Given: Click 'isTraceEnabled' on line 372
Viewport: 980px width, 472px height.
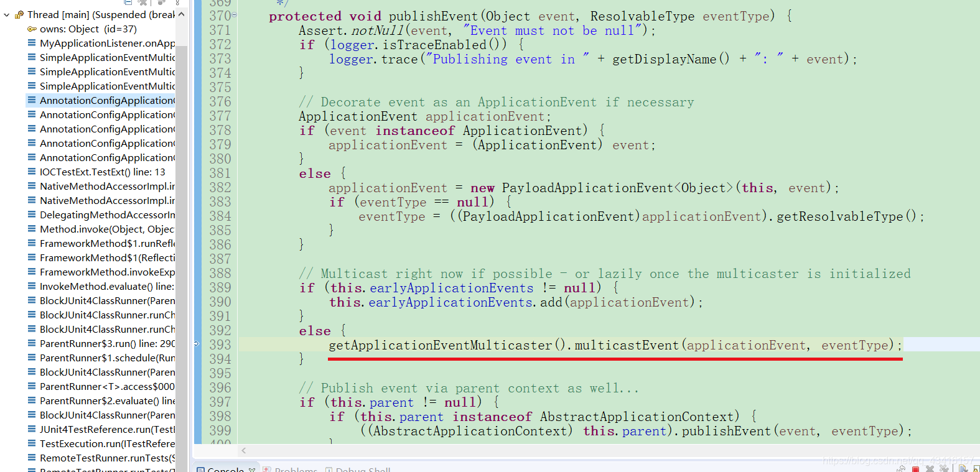Looking at the screenshot, I should (434, 45).
